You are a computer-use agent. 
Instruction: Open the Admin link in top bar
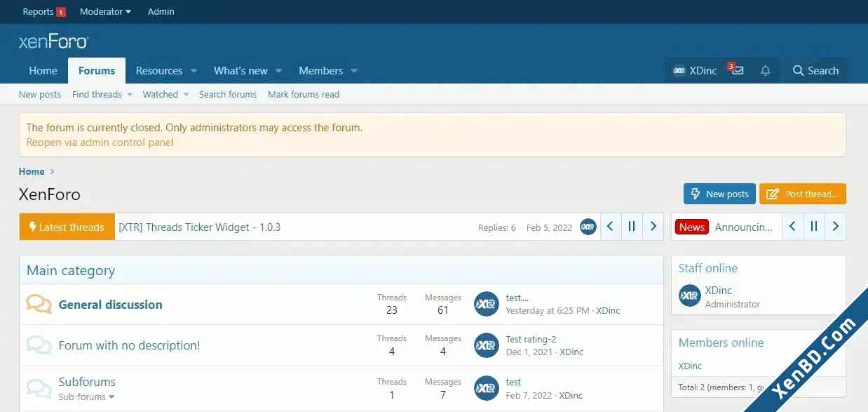(161, 11)
